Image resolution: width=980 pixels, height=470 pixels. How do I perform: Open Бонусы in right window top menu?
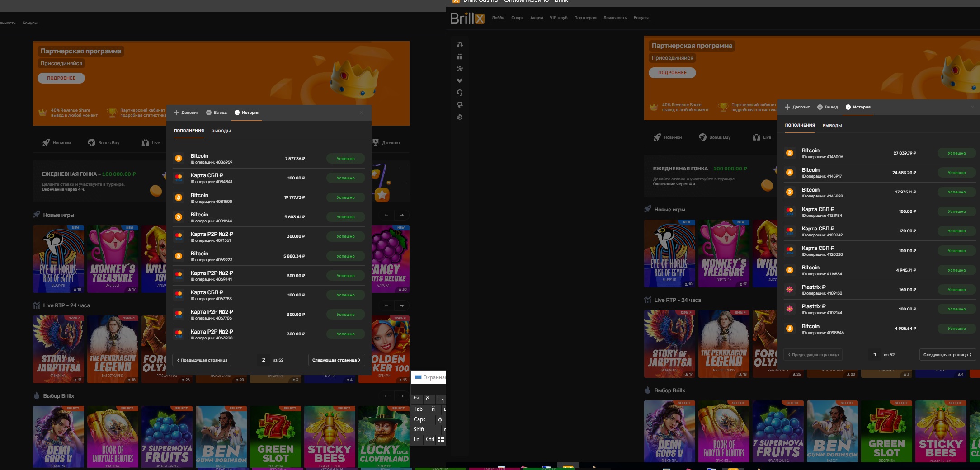point(641,18)
